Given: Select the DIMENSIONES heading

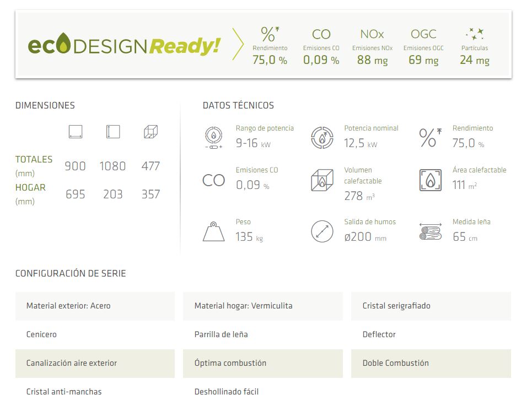Looking at the screenshot, I should 45,105.
